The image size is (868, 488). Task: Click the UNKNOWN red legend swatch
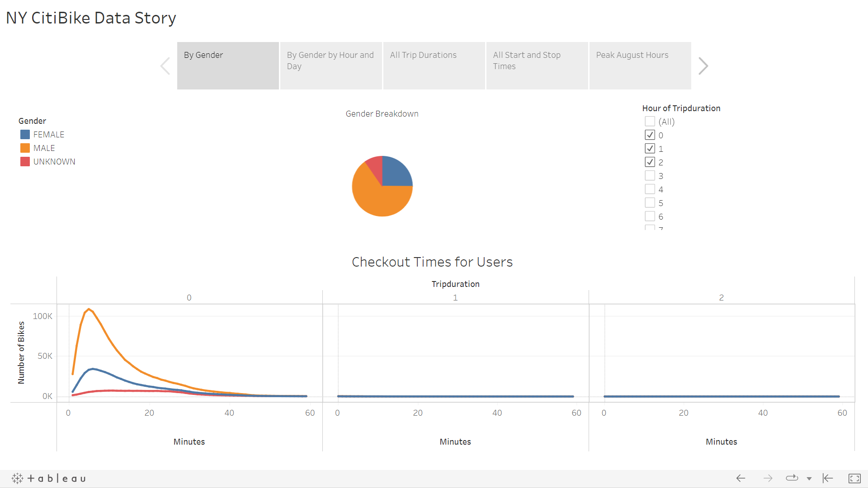[x=25, y=162]
